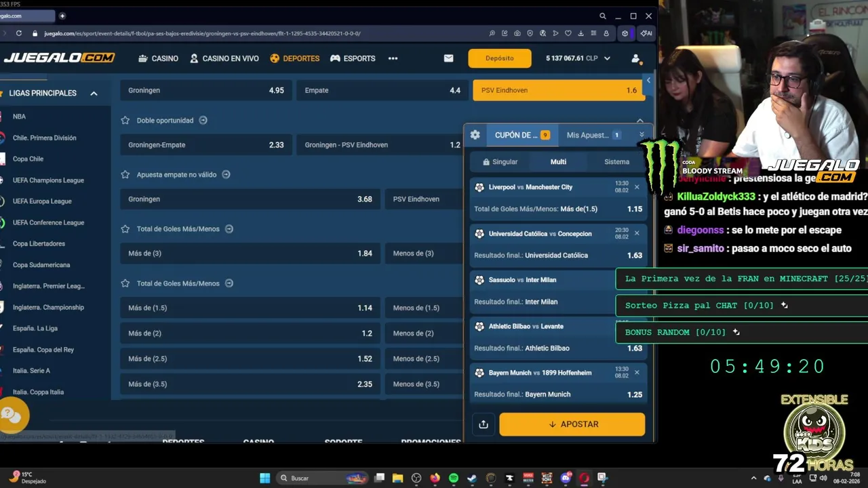This screenshot has height=488, width=868.
Task: Open NBA league in sidebar
Action: coord(19,117)
